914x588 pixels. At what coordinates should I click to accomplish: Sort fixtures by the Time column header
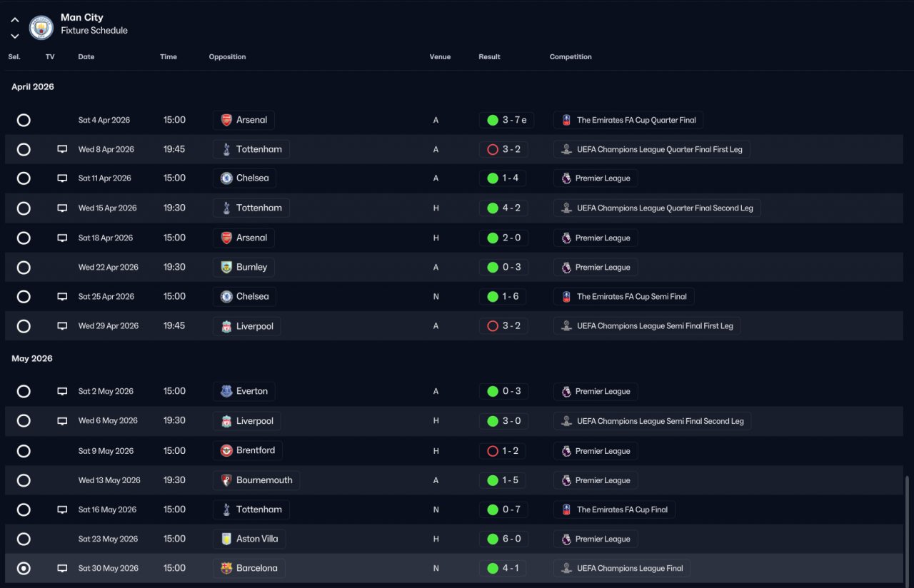tap(169, 57)
